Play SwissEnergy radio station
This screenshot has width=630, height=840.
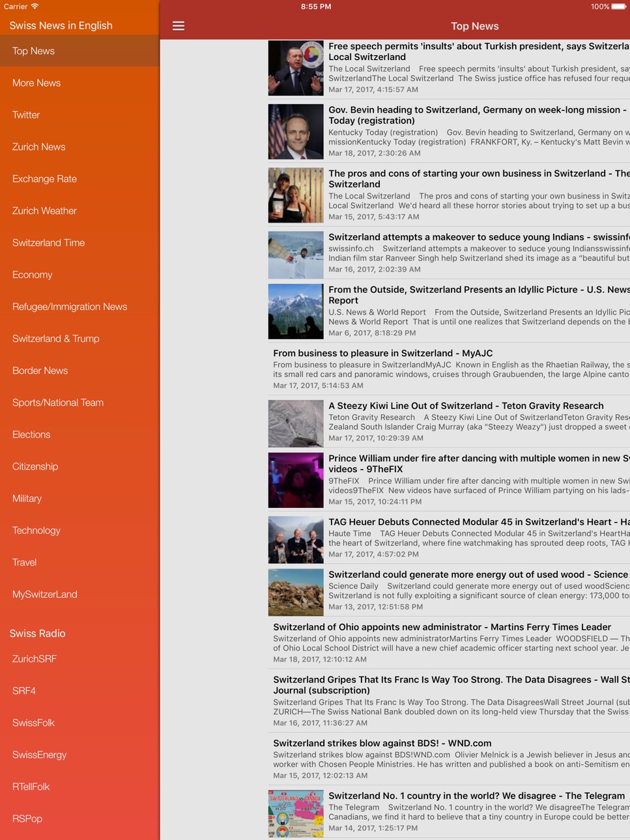click(79, 754)
